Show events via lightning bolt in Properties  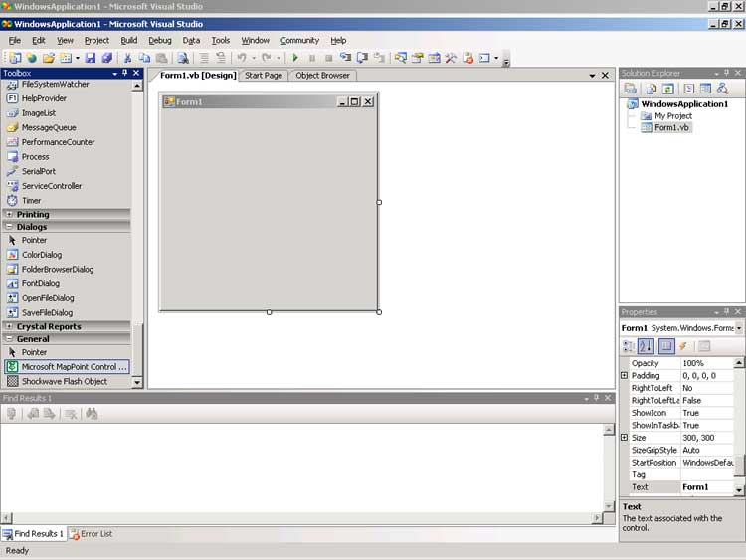tap(683, 346)
